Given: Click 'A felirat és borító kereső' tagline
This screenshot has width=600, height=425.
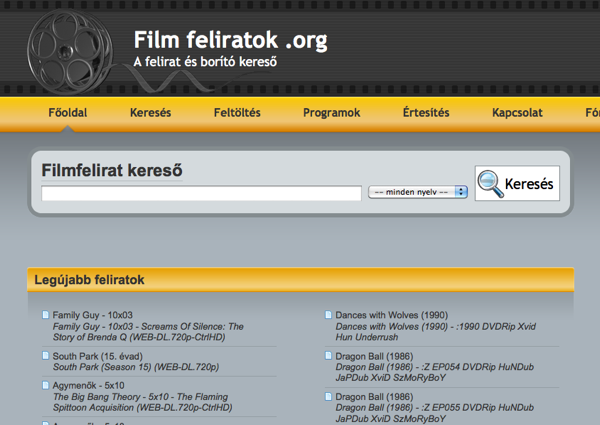Looking at the screenshot, I should coord(205,62).
